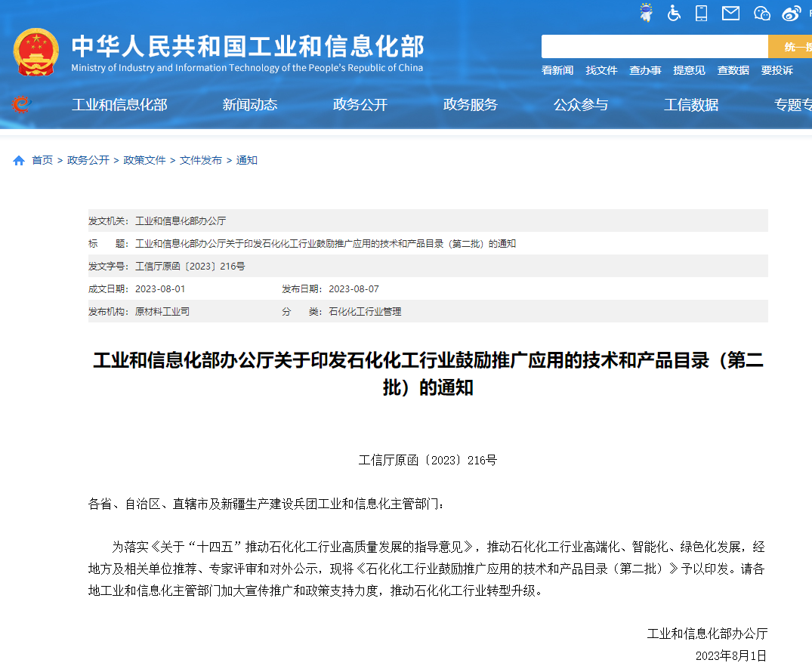Select the 工业和信息化部 navigation tab
The width and height of the screenshot is (812, 666).
[119, 105]
